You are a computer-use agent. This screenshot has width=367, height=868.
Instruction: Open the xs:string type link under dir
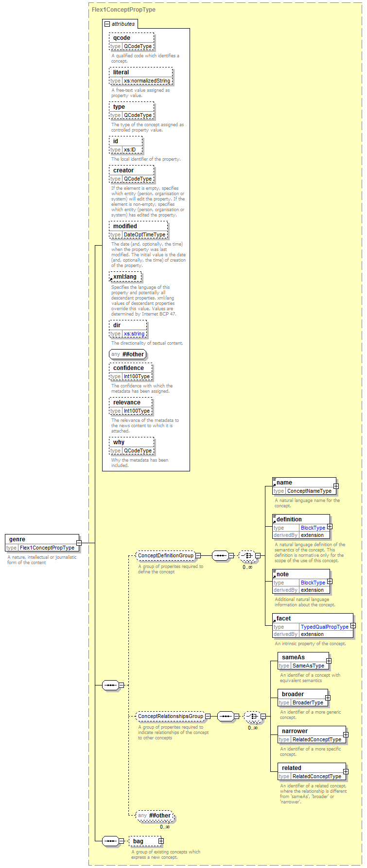pos(134,334)
